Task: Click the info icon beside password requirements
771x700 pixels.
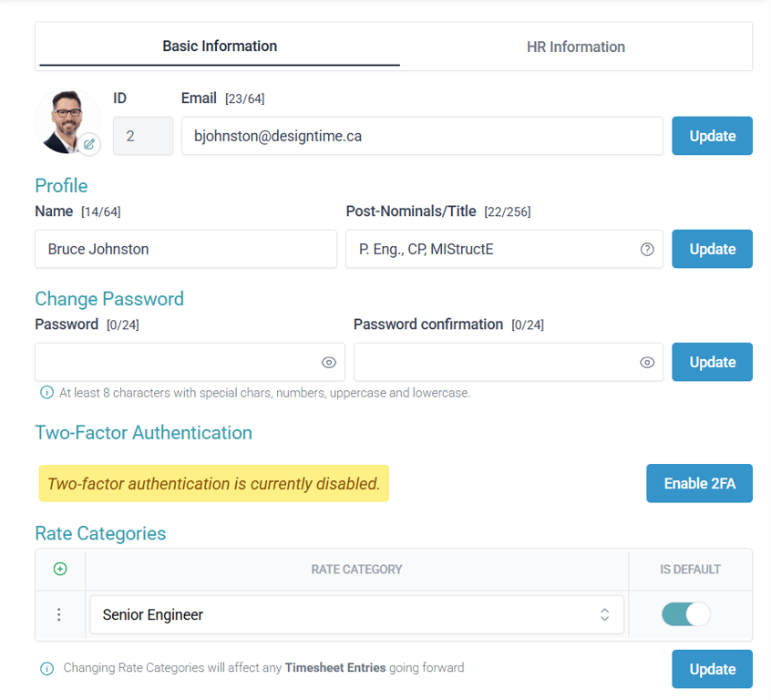Action: pos(46,394)
